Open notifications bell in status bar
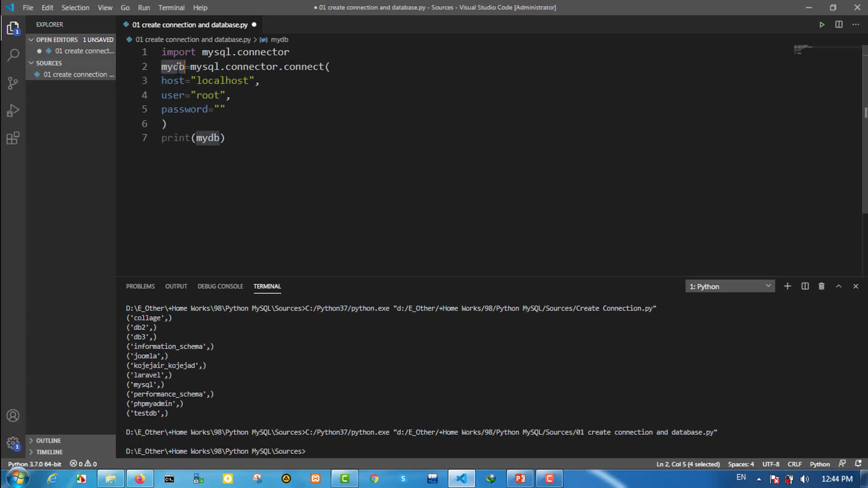The image size is (868, 488). pos(858,464)
